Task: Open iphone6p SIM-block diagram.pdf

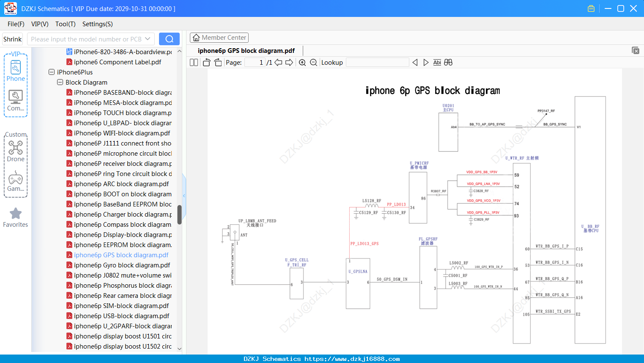Action: [121, 306]
